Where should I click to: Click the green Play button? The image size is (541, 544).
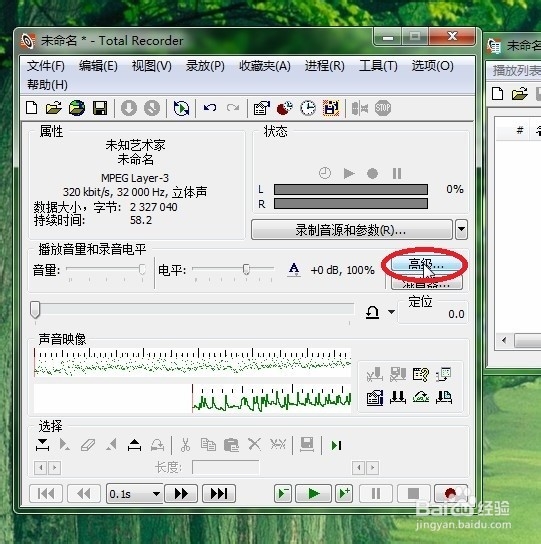[x=313, y=493]
